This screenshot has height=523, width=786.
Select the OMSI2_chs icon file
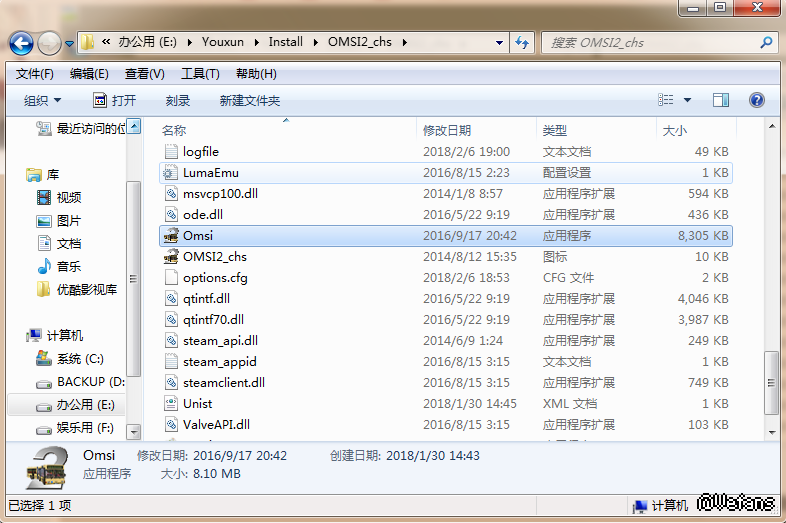tap(171, 257)
